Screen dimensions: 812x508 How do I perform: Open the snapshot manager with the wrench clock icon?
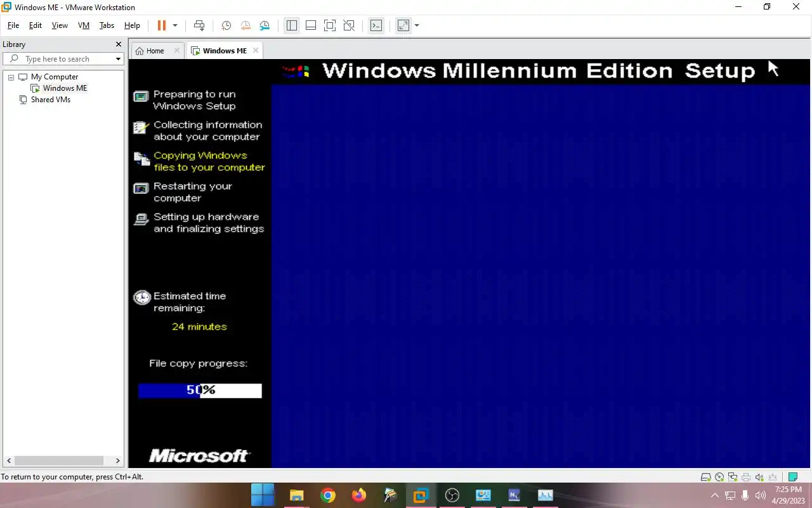pos(265,25)
